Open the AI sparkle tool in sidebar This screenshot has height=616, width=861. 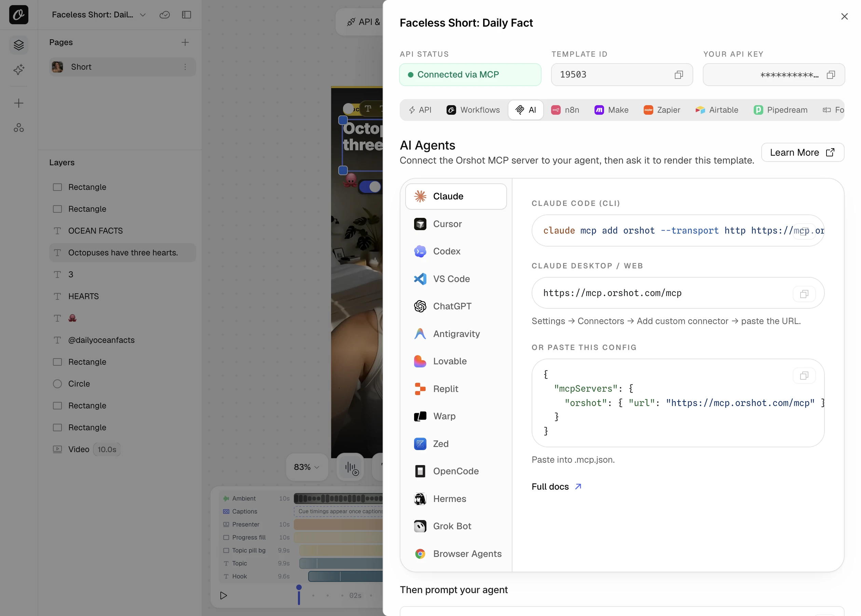click(18, 69)
